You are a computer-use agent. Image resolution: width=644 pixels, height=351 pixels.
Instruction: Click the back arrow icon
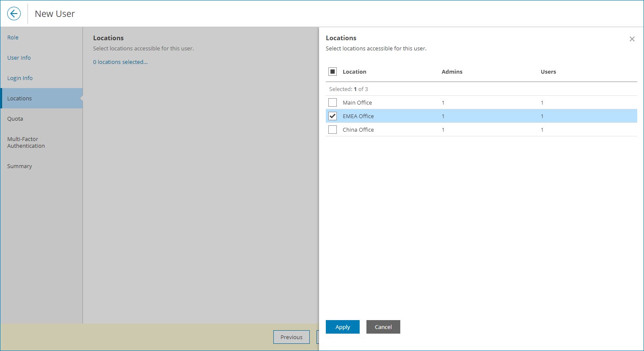coord(14,14)
